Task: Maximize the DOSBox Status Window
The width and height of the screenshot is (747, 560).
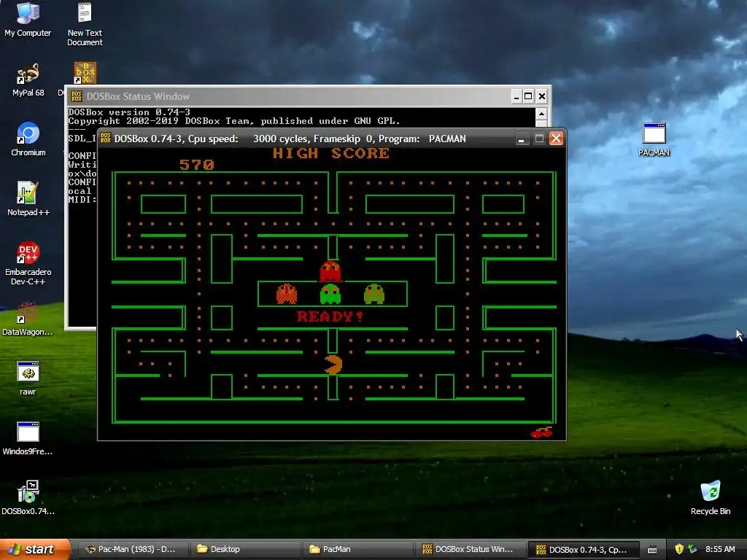Action: 528,97
